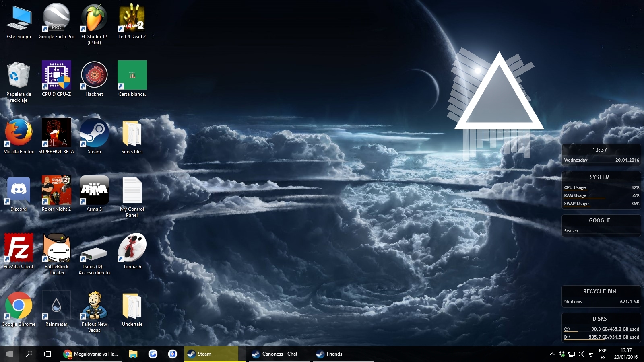Select the Google Chrome desktop shortcut
The width and height of the screenshot is (644, 362).
tap(19, 309)
